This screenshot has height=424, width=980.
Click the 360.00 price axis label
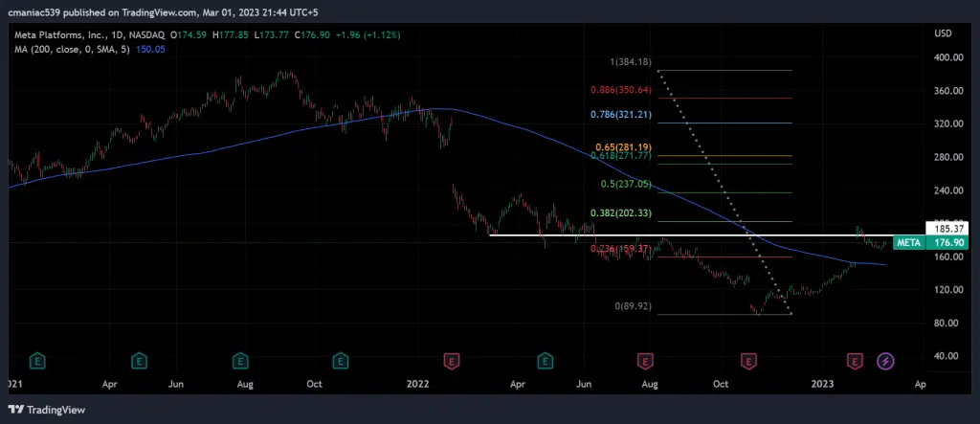[x=948, y=91]
